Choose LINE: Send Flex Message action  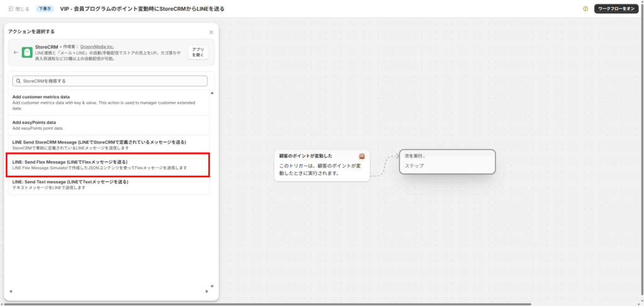coord(107,164)
